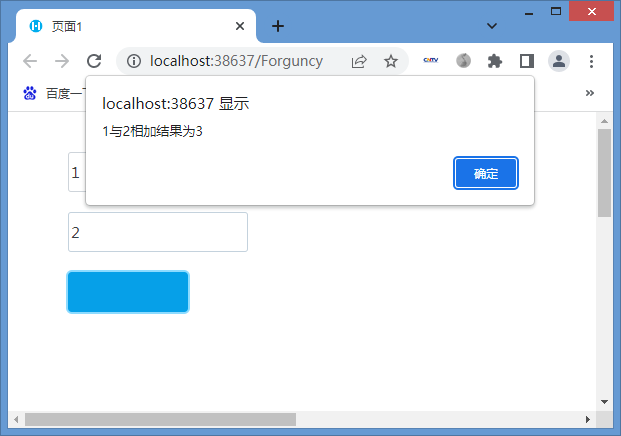
Task: Open the 百度一下 bookmark
Action: 54,93
